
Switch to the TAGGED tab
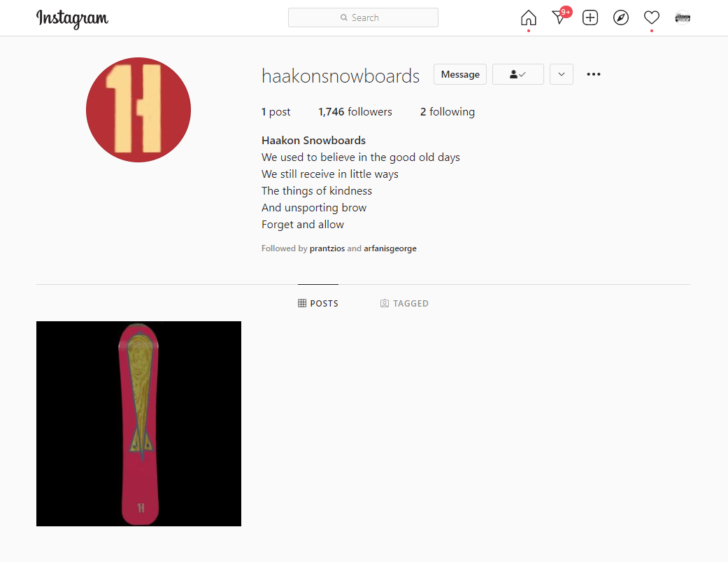point(404,303)
